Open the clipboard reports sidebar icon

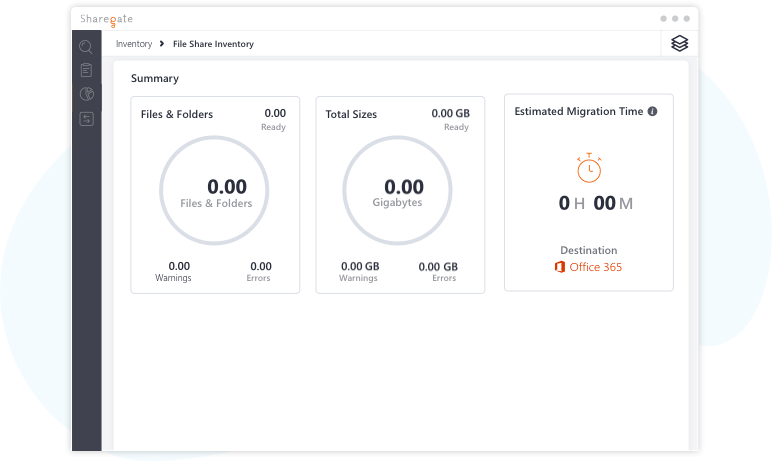(x=86, y=70)
